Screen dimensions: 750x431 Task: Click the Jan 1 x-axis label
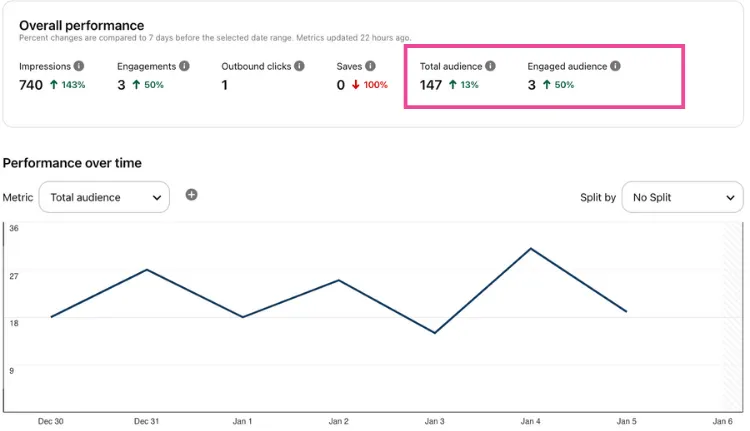point(243,421)
